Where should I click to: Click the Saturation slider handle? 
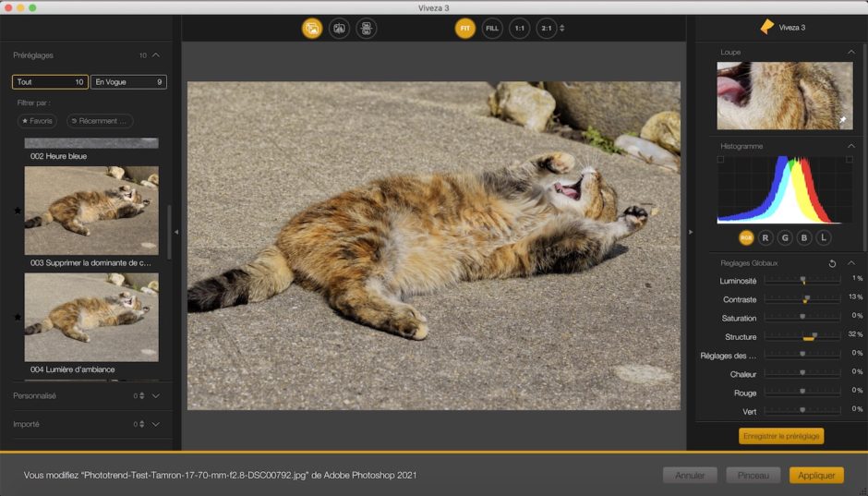tap(802, 317)
